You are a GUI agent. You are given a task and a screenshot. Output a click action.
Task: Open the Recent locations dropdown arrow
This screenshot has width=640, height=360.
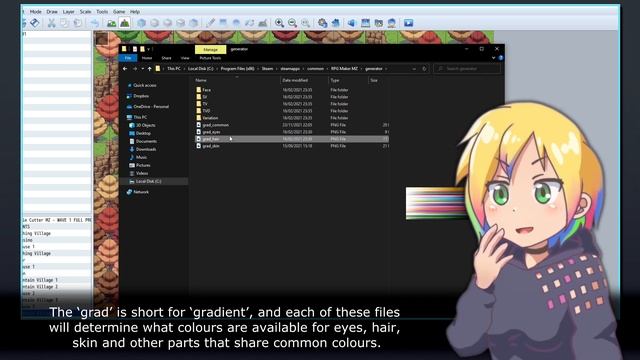[x=142, y=69]
